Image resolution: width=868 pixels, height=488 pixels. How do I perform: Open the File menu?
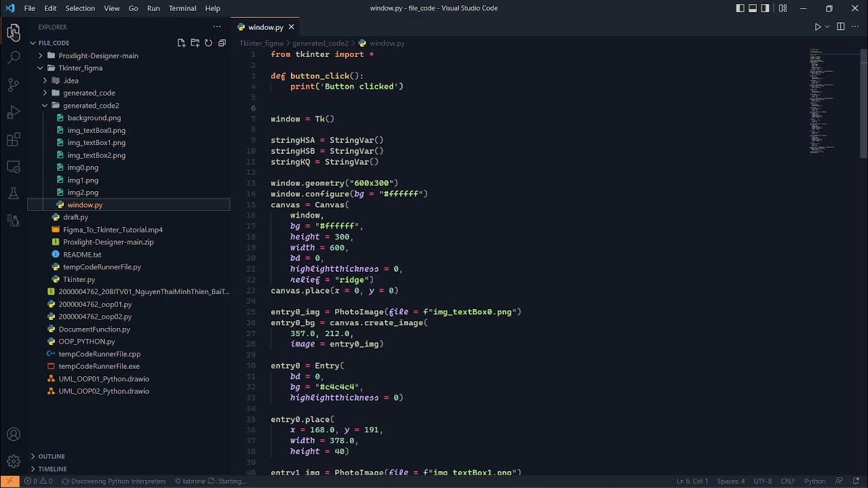point(30,8)
